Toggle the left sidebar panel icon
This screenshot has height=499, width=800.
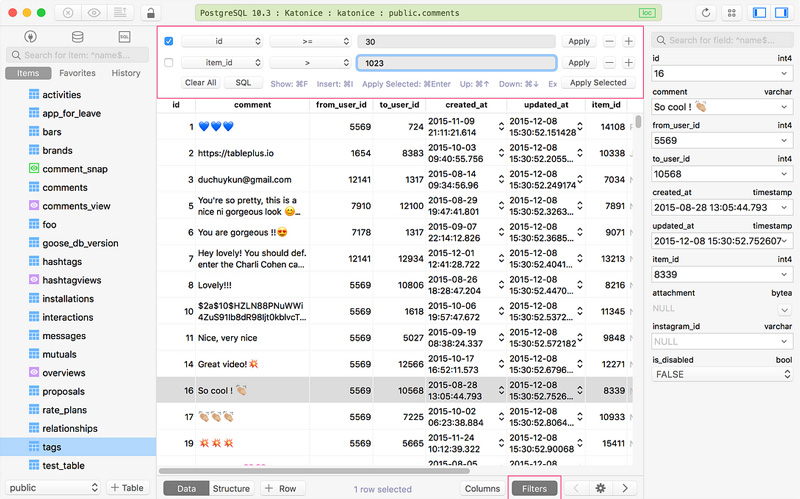[759, 13]
